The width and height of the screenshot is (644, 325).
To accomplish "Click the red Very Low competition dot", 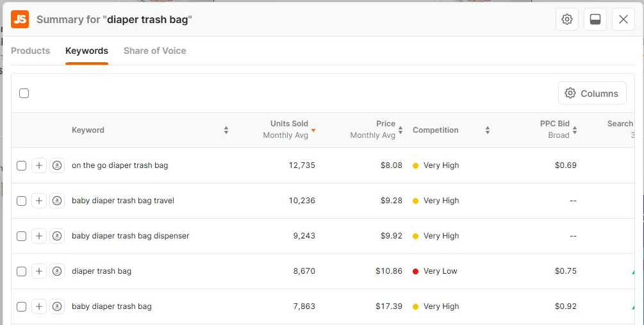I will [416, 271].
